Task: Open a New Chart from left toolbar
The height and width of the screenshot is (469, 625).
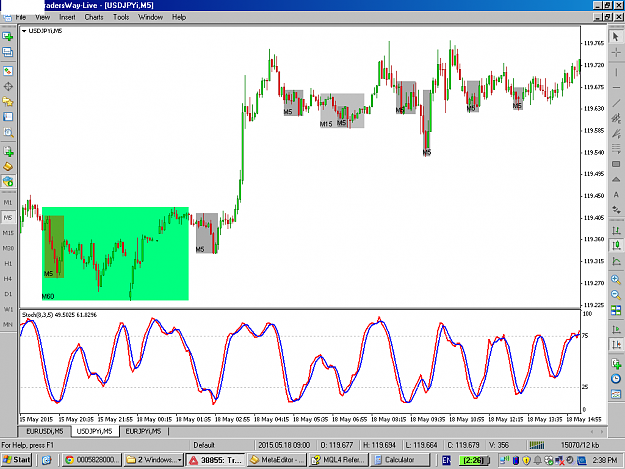Action: 8,37
